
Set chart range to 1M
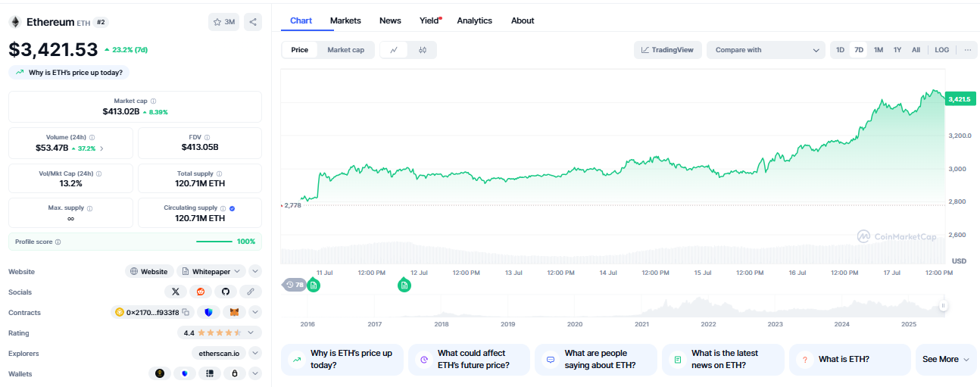pyautogui.click(x=879, y=50)
